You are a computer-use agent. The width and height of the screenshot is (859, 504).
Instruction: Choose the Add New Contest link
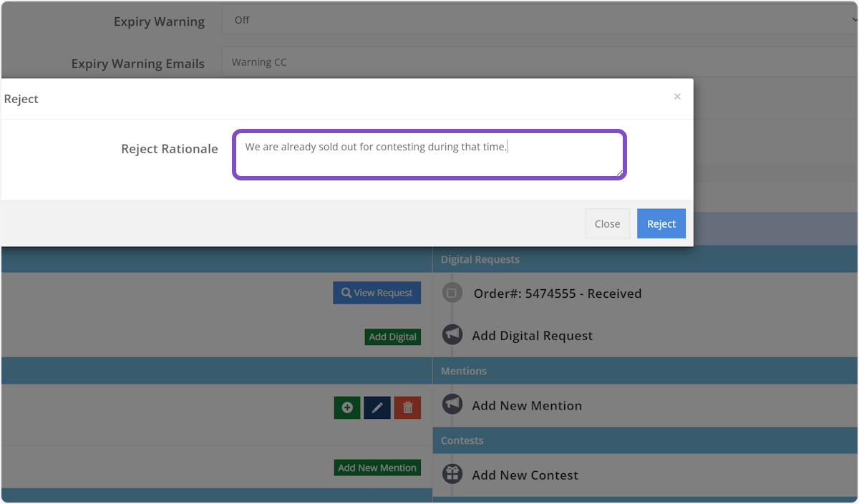[525, 475]
